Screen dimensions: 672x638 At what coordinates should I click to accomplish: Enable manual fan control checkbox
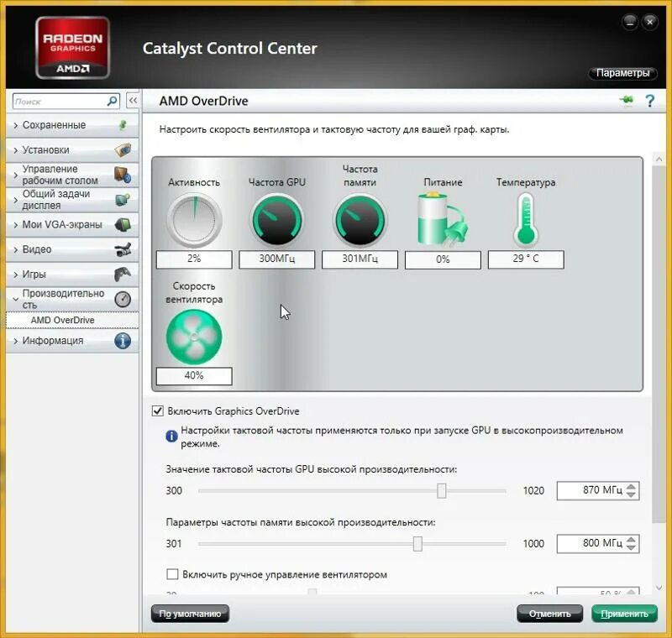tap(172, 574)
